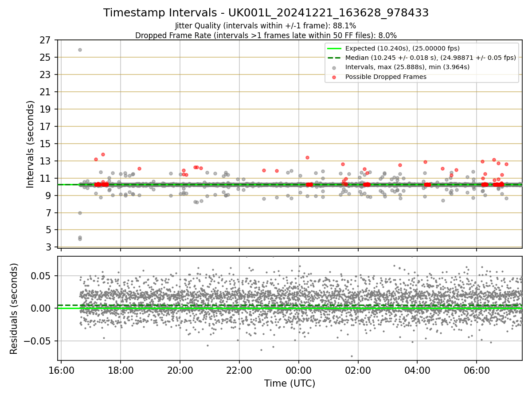Click the gray dot marker in legend

click(334, 67)
